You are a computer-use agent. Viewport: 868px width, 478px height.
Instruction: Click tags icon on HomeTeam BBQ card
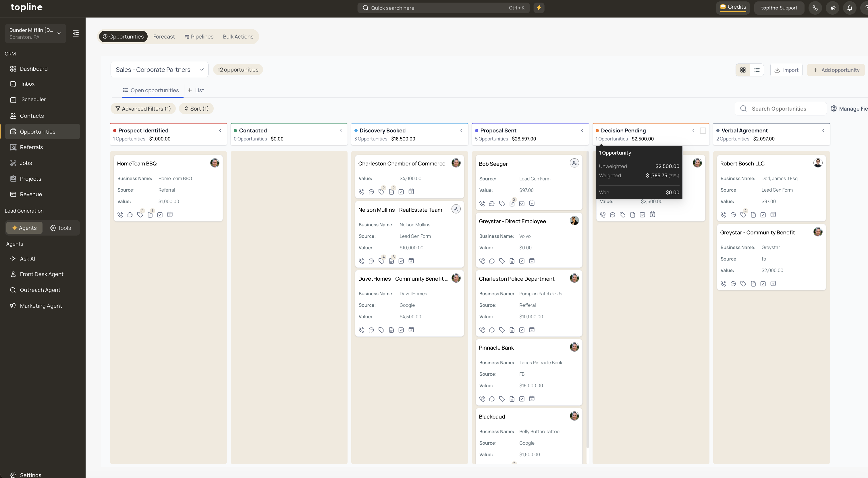pos(140,215)
